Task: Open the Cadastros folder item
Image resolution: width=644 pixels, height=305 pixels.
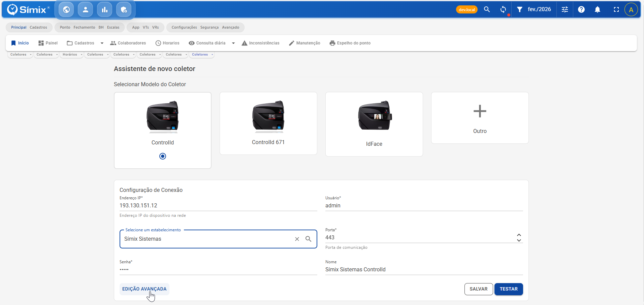Action: (81, 43)
